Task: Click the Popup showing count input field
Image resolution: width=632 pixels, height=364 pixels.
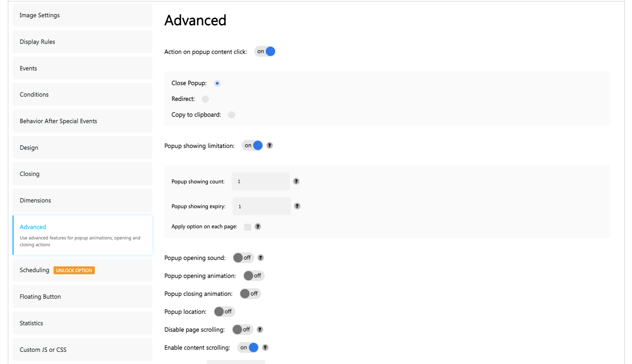Action: pos(261,181)
